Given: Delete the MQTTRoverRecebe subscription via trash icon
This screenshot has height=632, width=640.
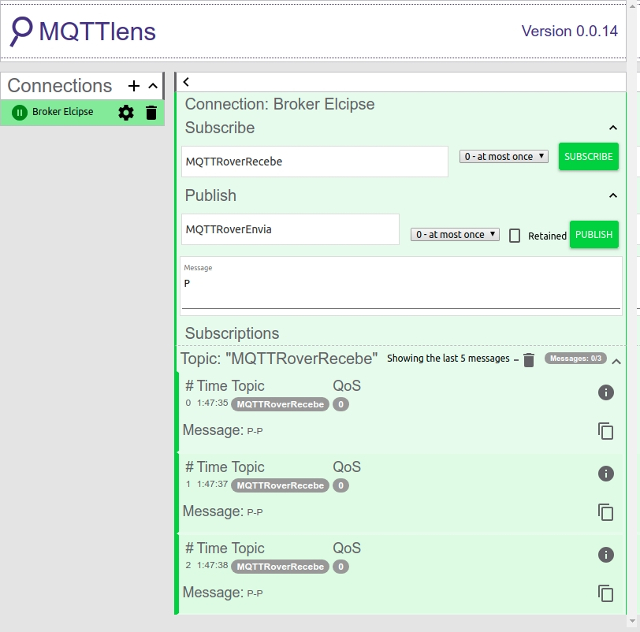Looking at the screenshot, I should tap(529, 360).
